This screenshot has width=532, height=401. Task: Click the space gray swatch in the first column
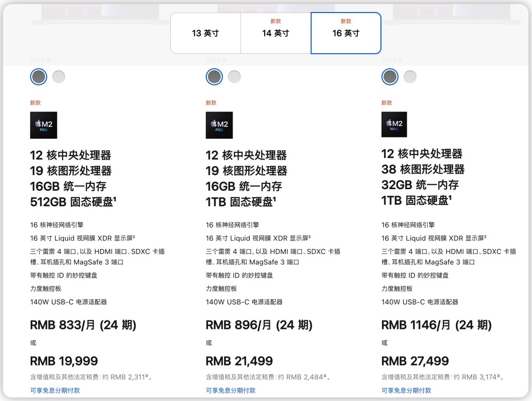(x=38, y=76)
